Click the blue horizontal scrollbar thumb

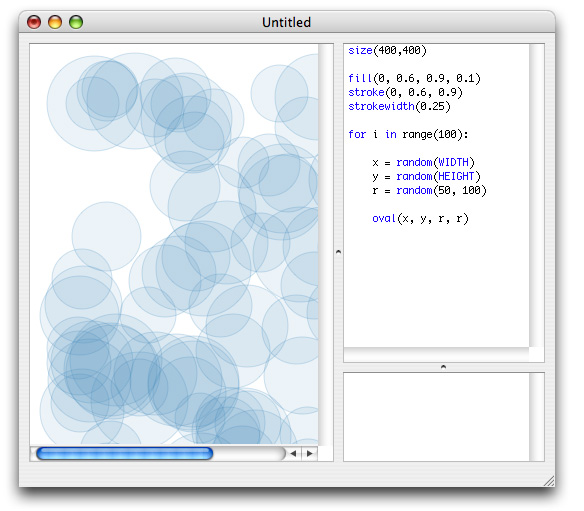[x=125, y=453]
